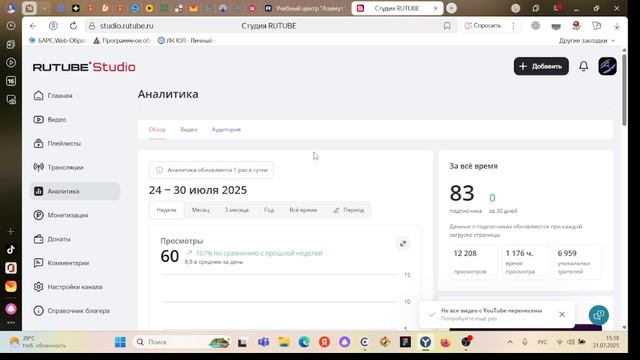Image resolution: width=640 pixels, height=360 pixels.
Task: Click the 1 176 ч. время просмотра card
Action: [525, 261]
